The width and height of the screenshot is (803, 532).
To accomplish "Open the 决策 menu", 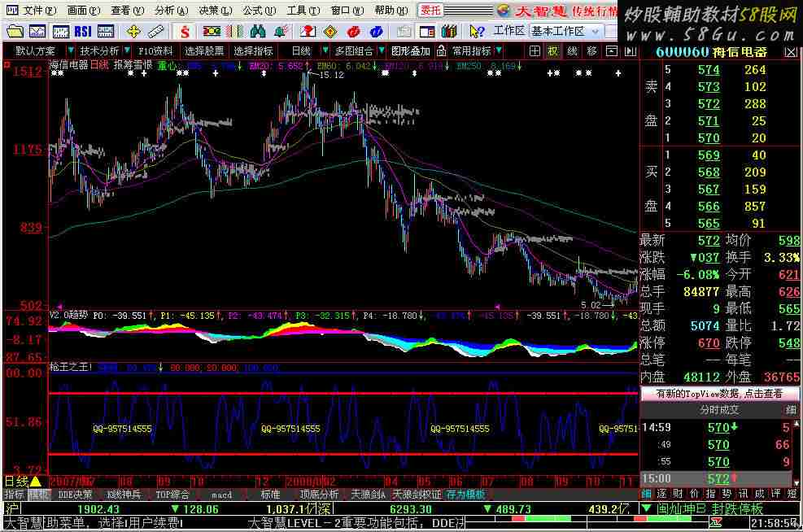I will (215, 11).
